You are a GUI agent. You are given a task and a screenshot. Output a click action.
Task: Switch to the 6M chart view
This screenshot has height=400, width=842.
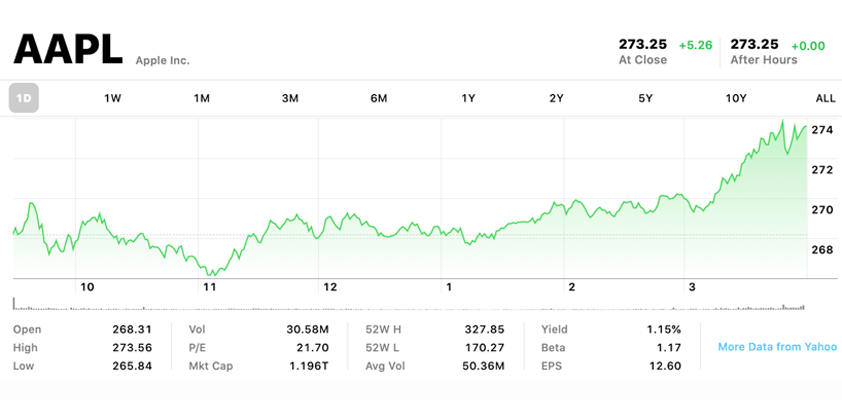pyautogui.click(x=379, y=98)
